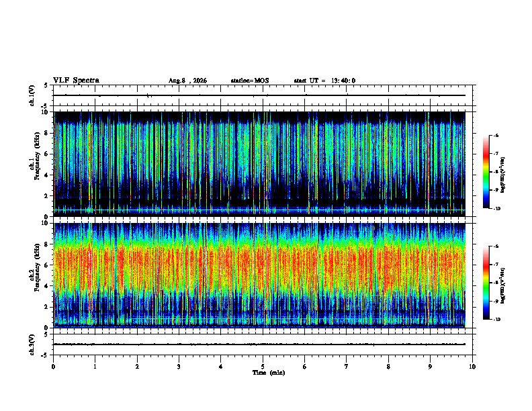The image size is (532, 411).
Task: Select the "start UT = 13:40:0" header text
Action: click(324, 81)
